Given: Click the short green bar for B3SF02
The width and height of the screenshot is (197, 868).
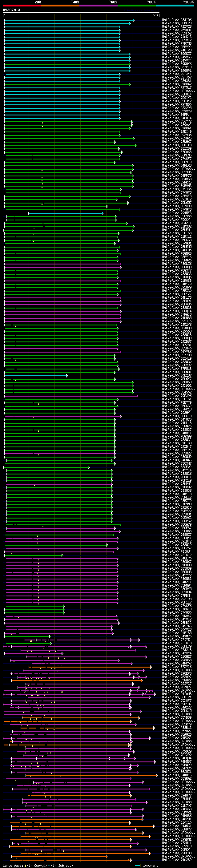Looking at the screenshot, I should (46, 467).
